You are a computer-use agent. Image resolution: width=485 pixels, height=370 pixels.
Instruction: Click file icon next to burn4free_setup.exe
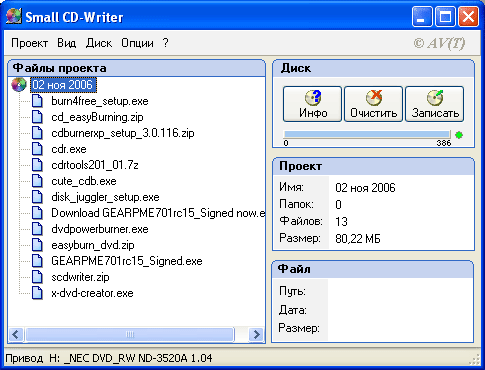click(x=37, y=101)
